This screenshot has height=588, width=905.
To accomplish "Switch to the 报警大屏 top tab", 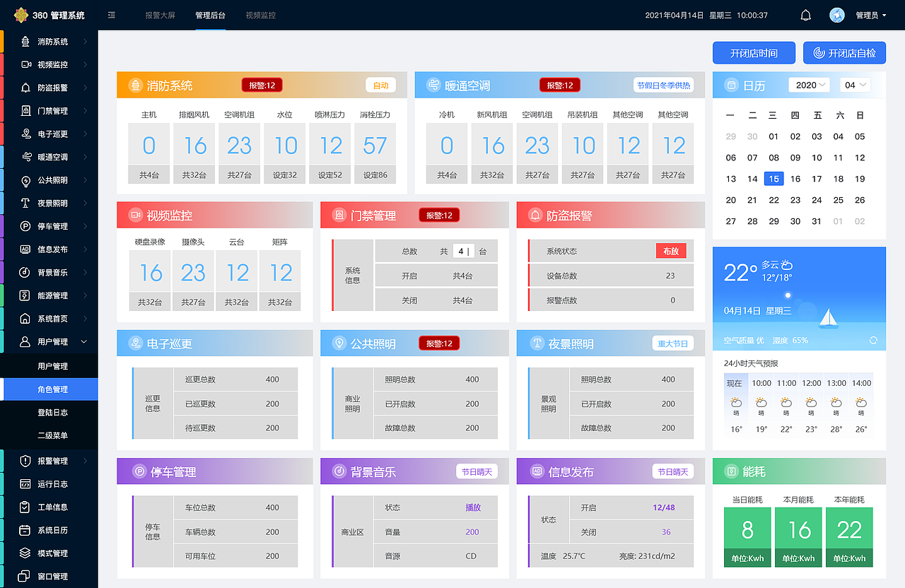I will [160, 15].
